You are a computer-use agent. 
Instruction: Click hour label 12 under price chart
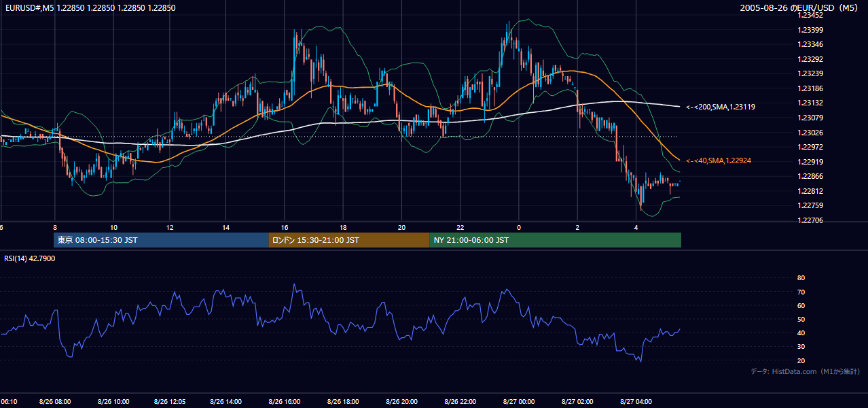click(x=170, y=227)
